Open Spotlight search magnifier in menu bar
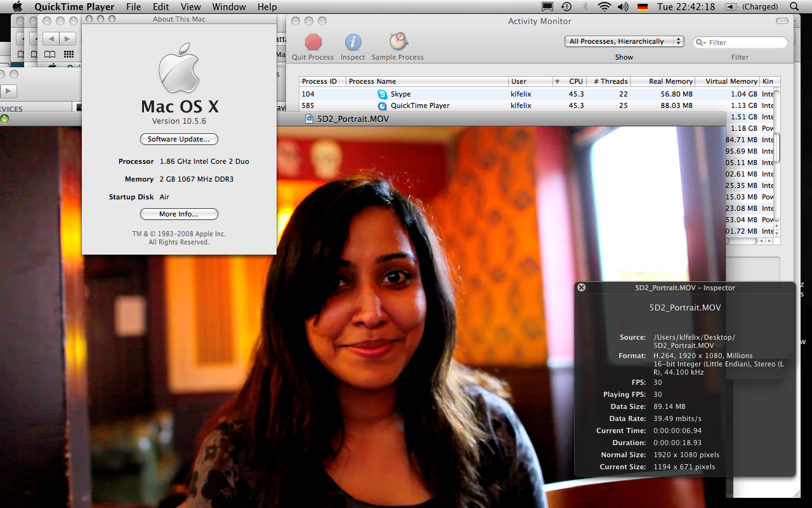The width and height of the screenshot is (812, 508). (794, 7)
